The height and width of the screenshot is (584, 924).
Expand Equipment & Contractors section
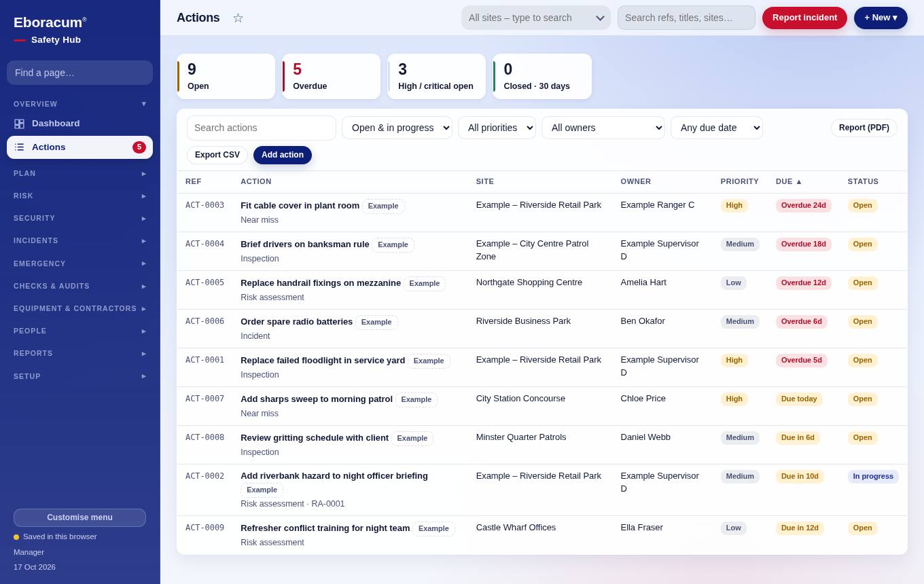click(79, 308)
